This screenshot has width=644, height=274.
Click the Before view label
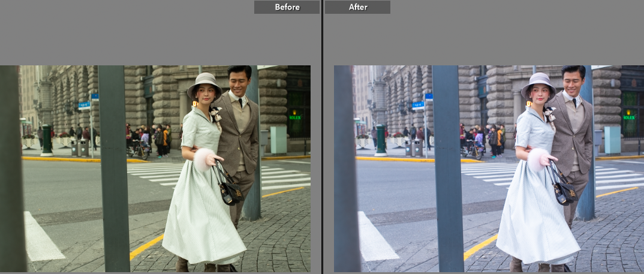tap(287, 7)
